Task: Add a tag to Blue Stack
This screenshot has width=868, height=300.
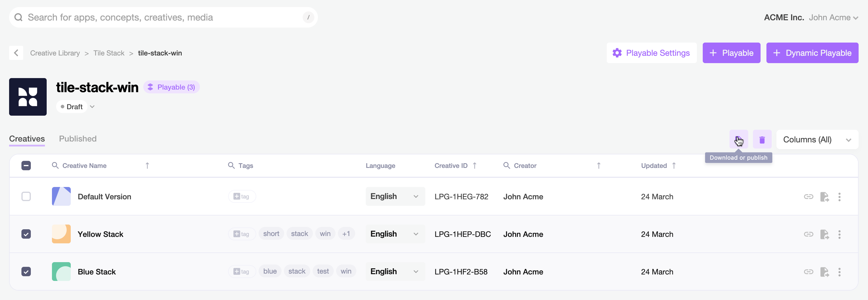Action: point(242,272)
